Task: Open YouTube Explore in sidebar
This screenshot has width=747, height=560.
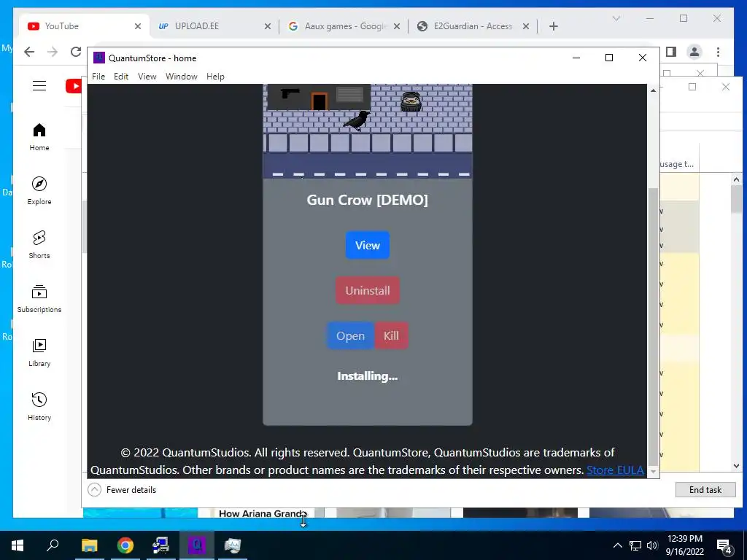Action: [39, 191]
